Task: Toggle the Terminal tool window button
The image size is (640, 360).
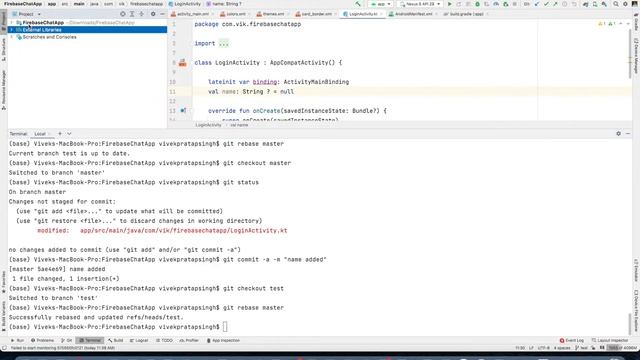Action: (x=89, y=340)
